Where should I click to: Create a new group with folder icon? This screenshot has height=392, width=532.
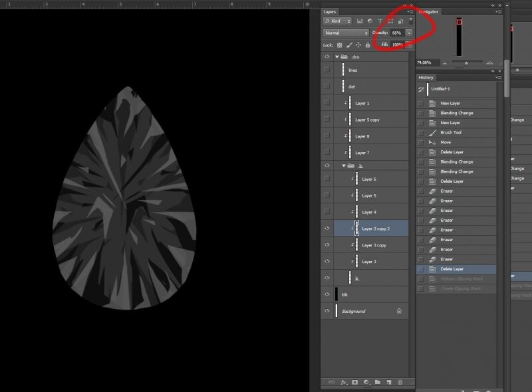click(x=377, y=383)
